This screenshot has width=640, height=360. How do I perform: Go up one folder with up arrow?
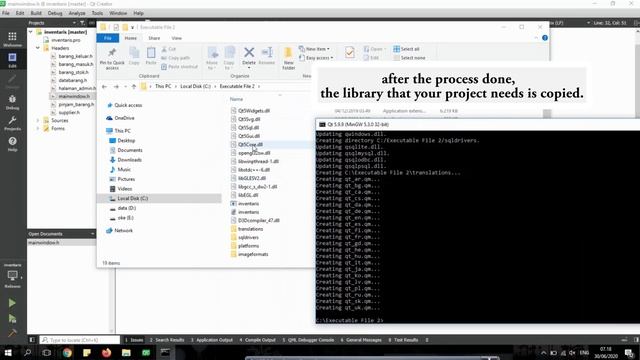(133, 87)
